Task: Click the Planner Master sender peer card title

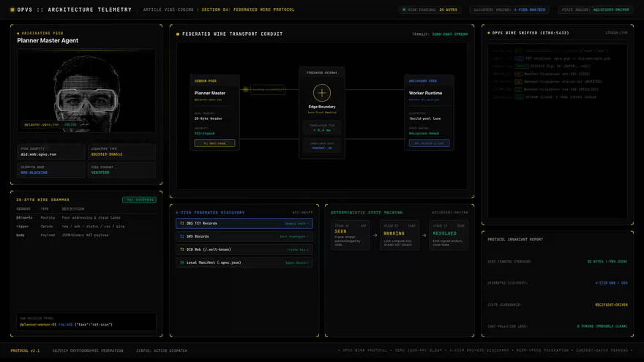Action: coord(210,93)
